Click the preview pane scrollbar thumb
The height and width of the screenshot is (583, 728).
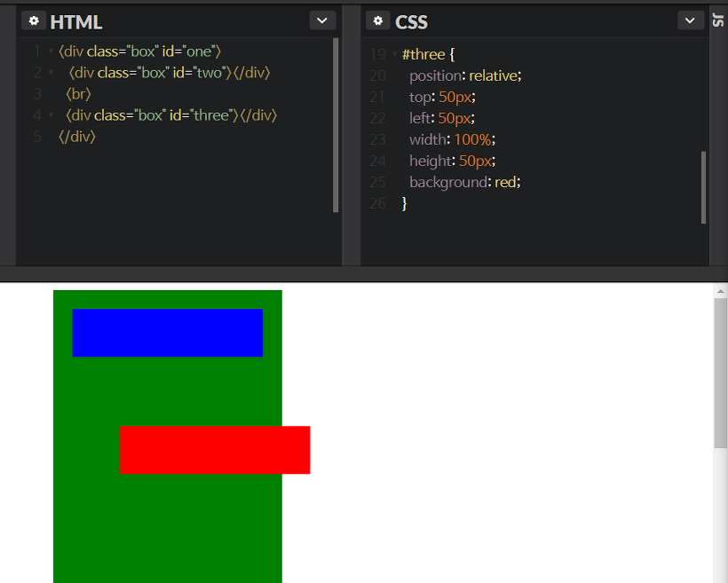(721, 374)
